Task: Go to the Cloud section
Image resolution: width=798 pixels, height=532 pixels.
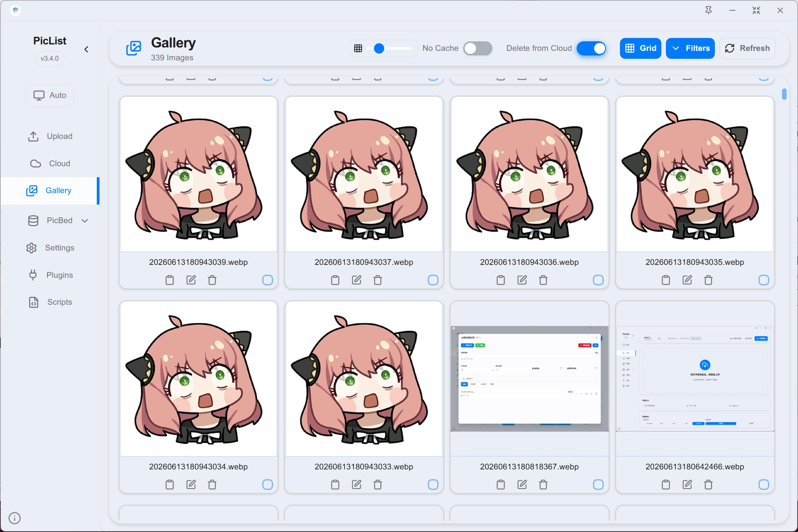Action: (x=50, y=164)
